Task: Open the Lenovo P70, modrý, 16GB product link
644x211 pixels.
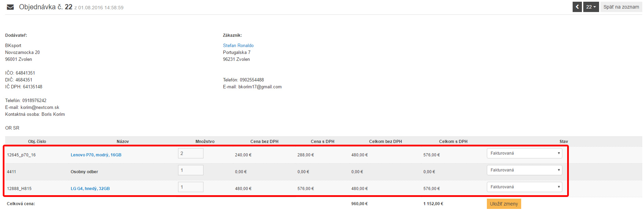Action: click(x=96, y=155)
